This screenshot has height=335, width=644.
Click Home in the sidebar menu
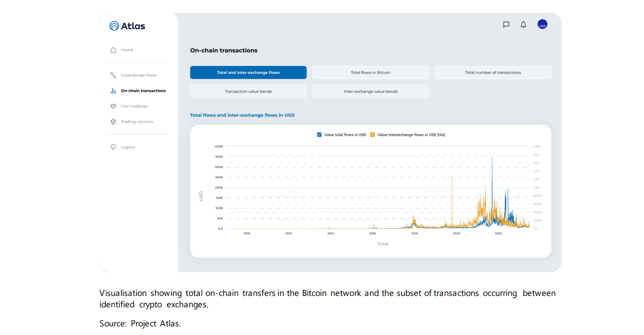(x=127, y=50)
